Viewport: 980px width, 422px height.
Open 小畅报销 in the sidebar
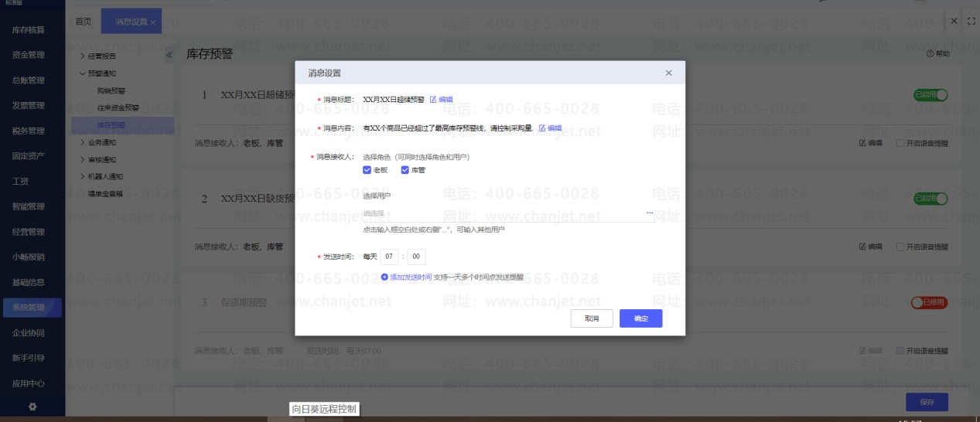pos(29,257)
